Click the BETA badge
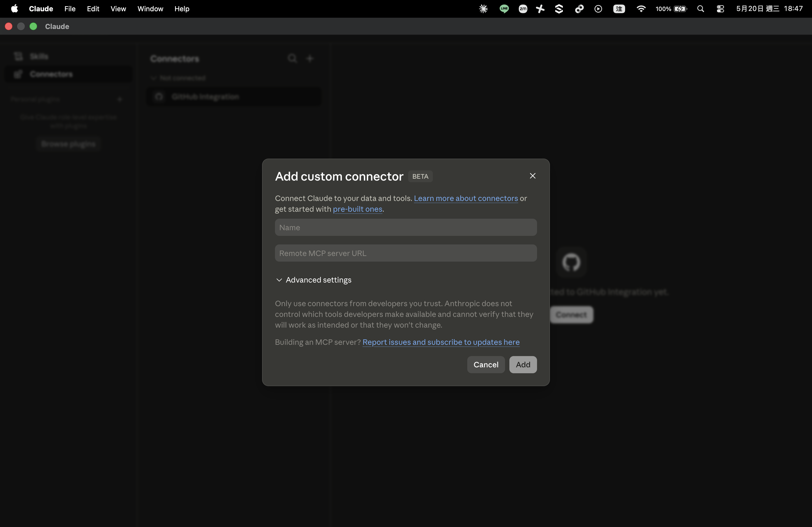The image size is (812, 527). click(420, 176)
